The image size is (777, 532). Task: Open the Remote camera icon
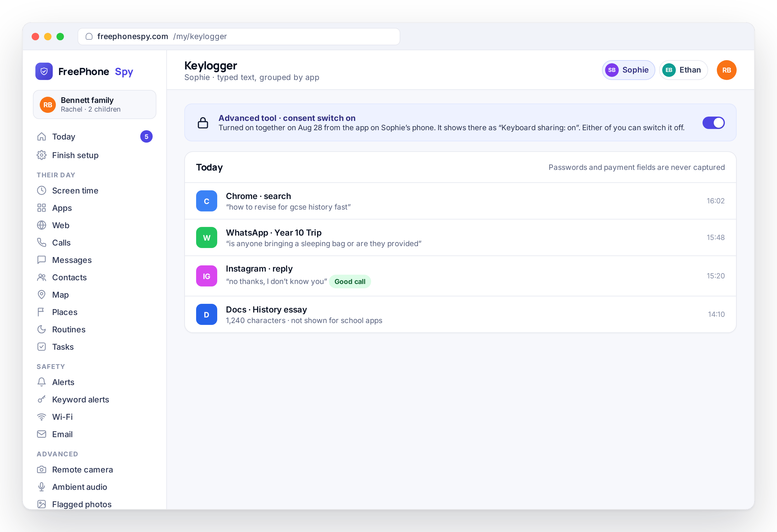42,470
